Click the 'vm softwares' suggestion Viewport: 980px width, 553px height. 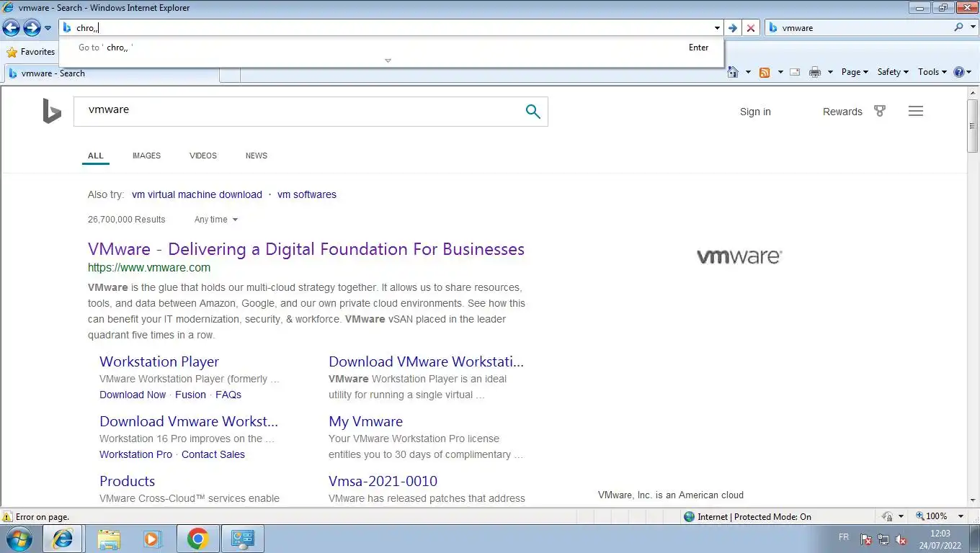[x=307, y=194]
